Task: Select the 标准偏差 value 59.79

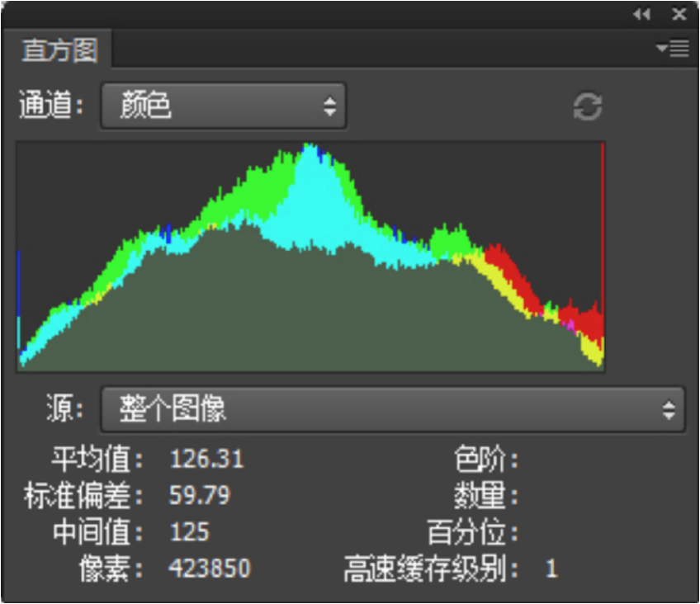Action: click(x=200, y=496)
